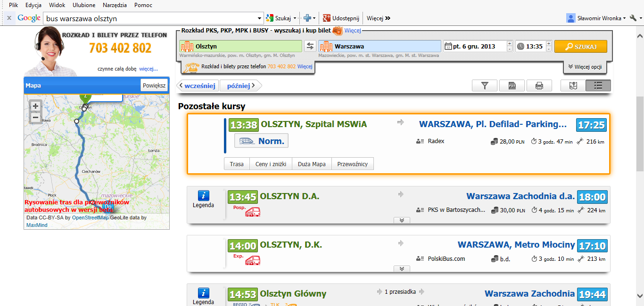
Task: Open the Więcej link in the search header
Action: point(352,31)
